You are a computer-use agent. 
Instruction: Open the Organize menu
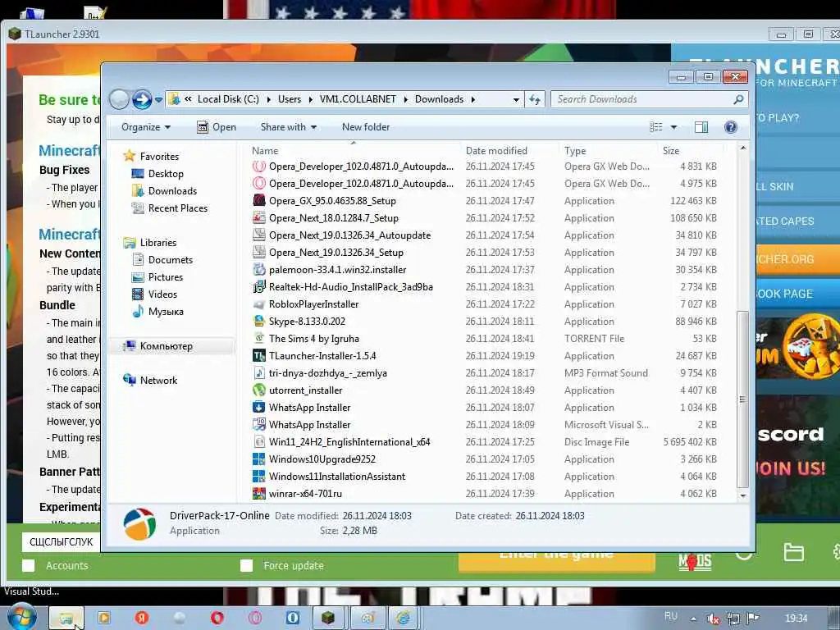click(146, 127)
